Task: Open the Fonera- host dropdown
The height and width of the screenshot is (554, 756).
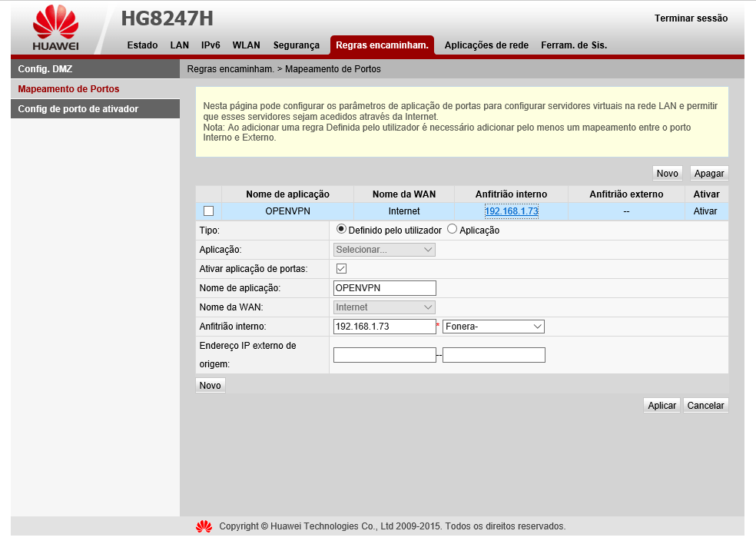Action: coord(493,327)
